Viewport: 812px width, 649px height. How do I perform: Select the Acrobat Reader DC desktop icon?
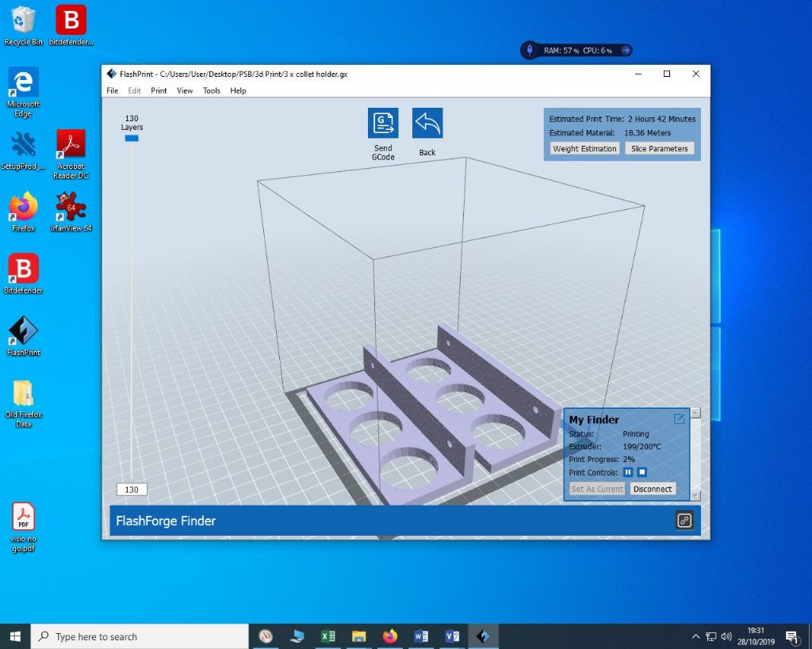click(x=71, y=155)
